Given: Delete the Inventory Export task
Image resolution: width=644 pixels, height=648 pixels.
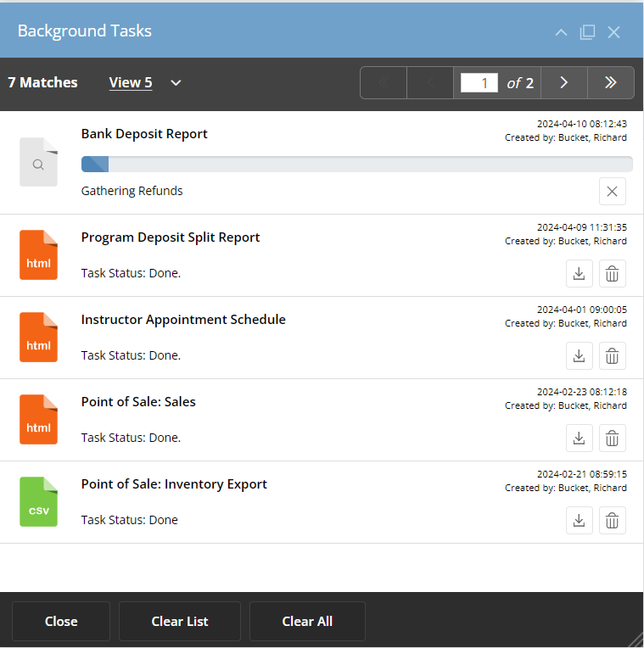Looking at the screenshot, I should click(612, 521).
